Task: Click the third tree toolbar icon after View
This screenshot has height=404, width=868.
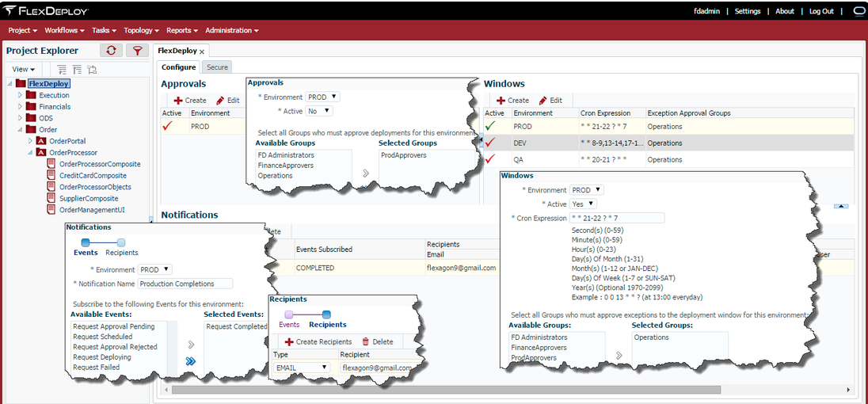Action: pos(92,69)
